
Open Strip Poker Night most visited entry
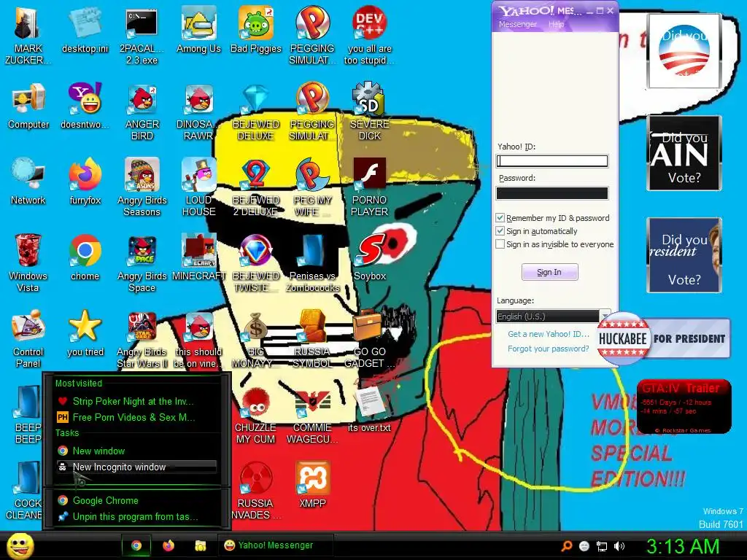[136, 402]
